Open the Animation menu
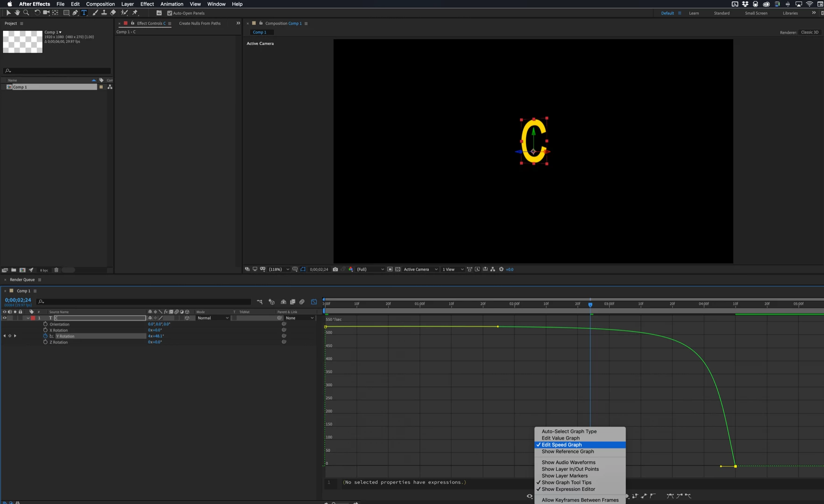Screen dimensions: 824x504 coord(171,4)
